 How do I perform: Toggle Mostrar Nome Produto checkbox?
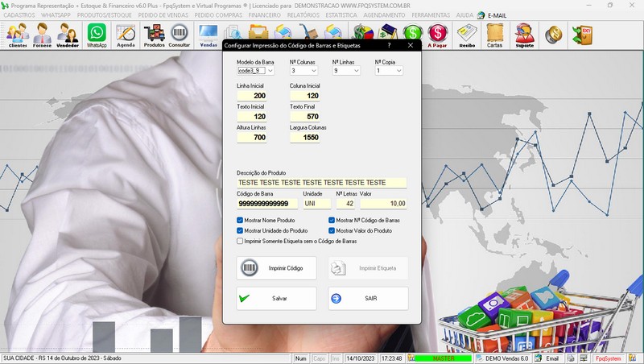point(240,220)
